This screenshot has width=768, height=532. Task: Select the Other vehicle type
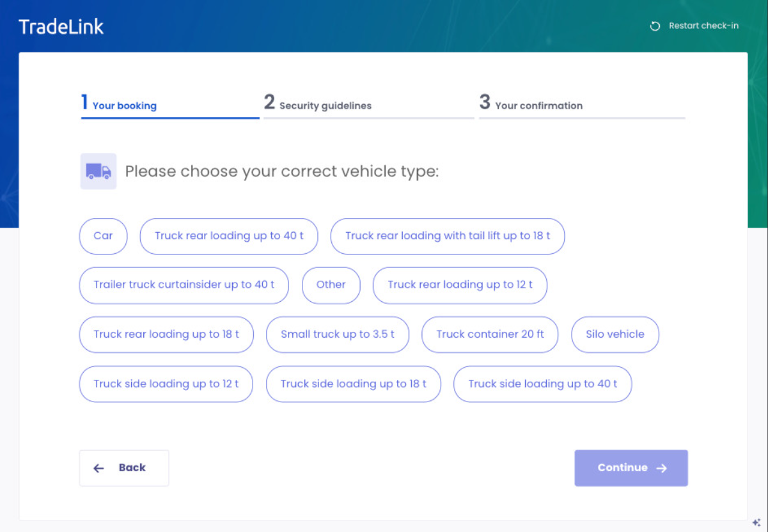tap(331, 285)
